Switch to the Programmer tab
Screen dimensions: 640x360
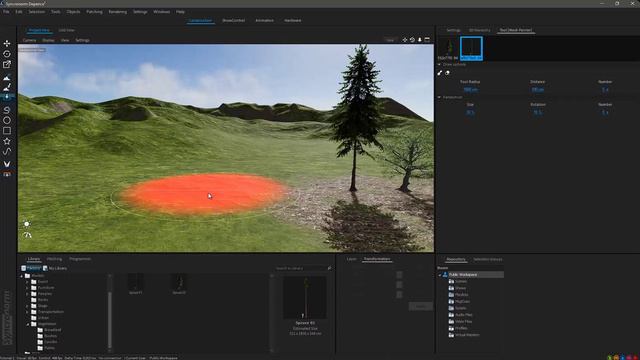pos(80,259)
